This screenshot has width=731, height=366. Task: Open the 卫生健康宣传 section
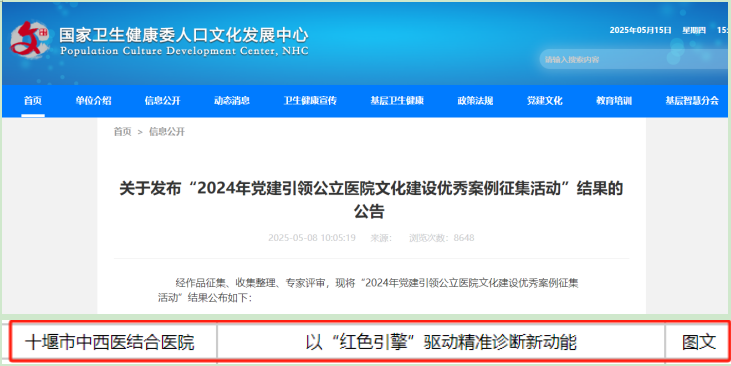(310, 101)
